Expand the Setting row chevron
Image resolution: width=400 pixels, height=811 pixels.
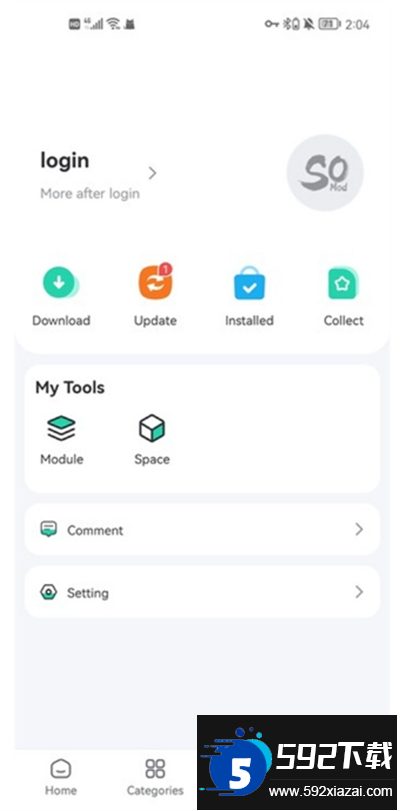pos(359,592)
